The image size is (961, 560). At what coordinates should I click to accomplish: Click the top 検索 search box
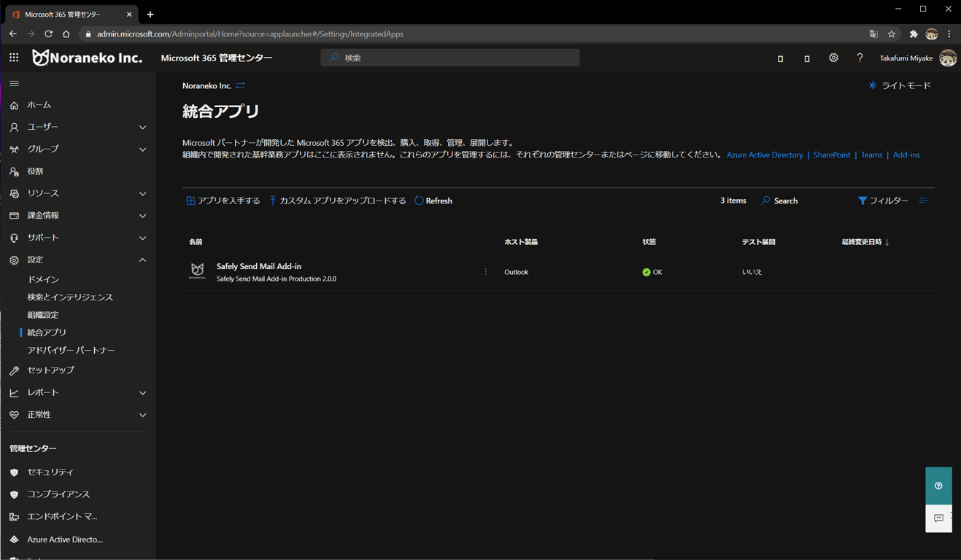[450, 58]
